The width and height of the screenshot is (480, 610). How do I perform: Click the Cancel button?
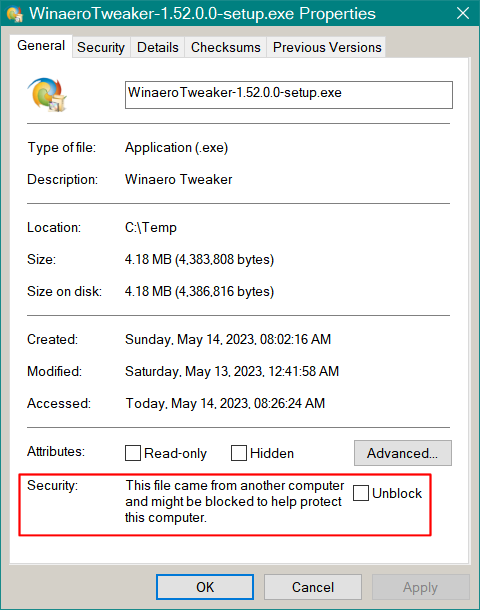(313, 587)
